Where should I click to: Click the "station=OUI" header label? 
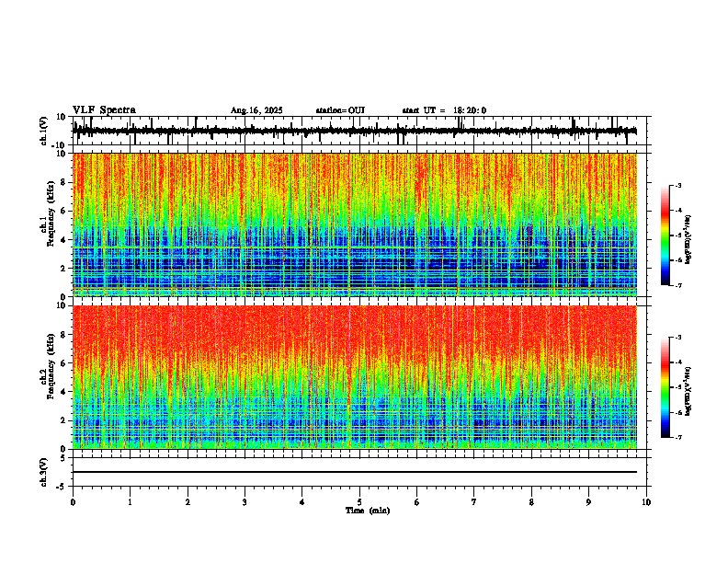coord(340,110)
